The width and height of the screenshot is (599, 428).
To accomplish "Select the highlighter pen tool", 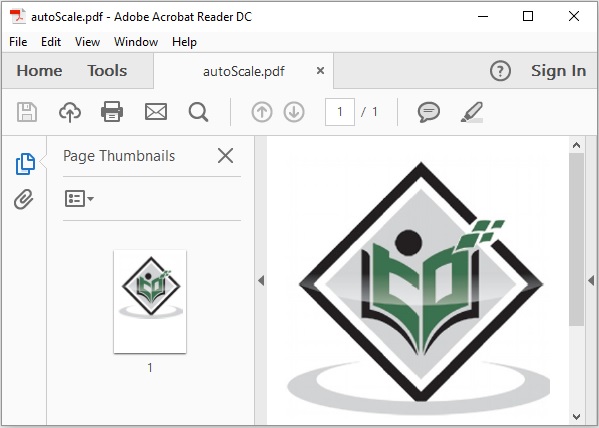I will 472,112.
